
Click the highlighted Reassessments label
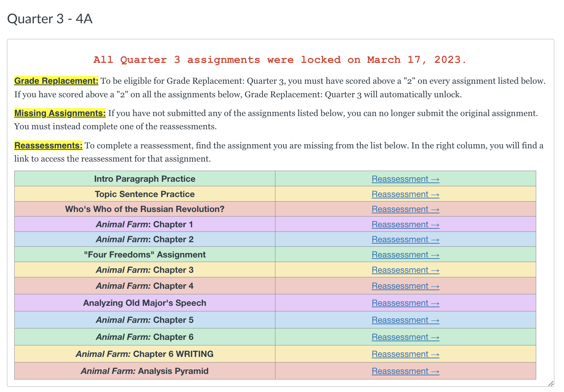48,145
